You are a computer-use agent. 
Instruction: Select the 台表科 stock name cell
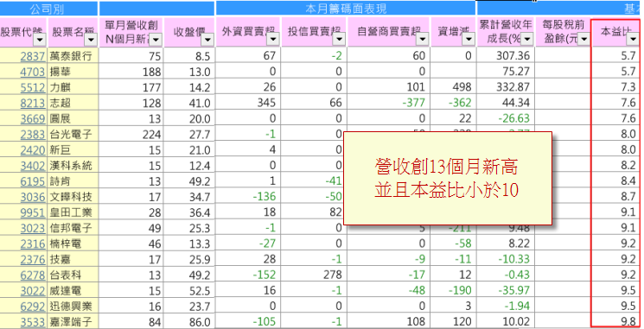coord(73,275)
